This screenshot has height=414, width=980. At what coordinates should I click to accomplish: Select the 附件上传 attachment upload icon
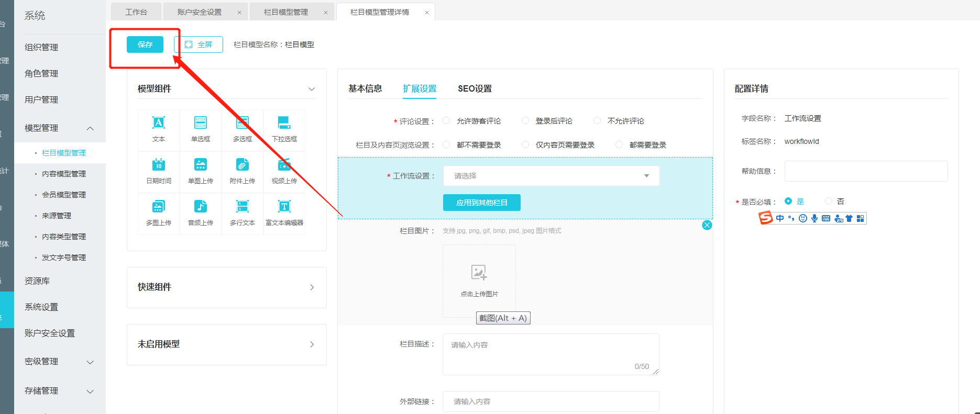click(x=243, y=165)
